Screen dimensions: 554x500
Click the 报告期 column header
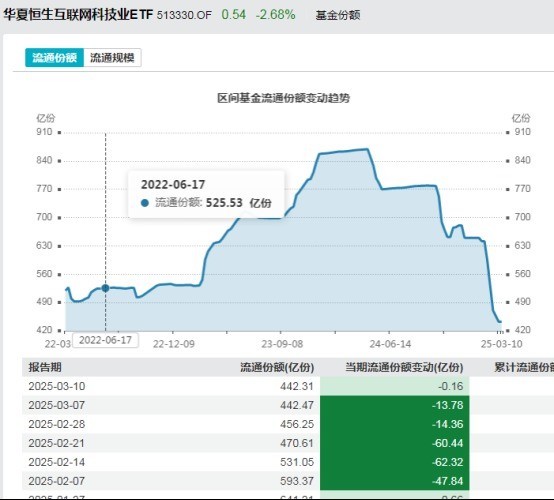tap(45, 367)
